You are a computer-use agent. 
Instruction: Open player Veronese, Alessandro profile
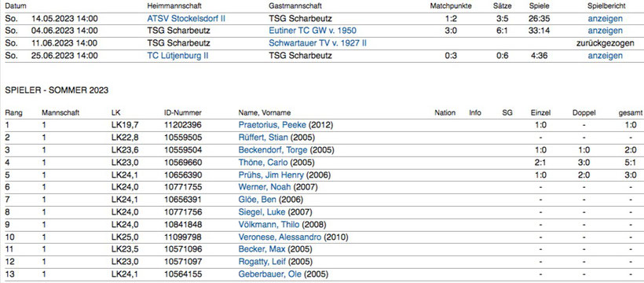coord(280,237)
